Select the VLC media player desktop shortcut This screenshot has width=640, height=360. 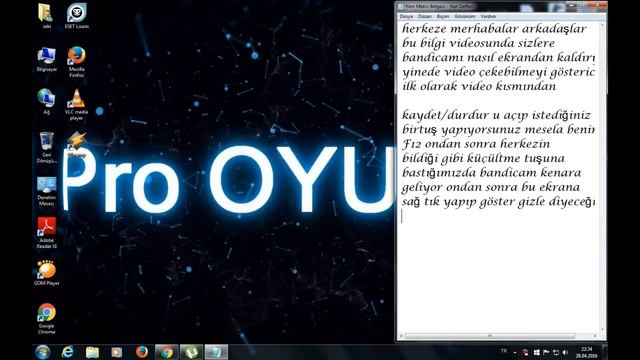[x=76, y=105]
